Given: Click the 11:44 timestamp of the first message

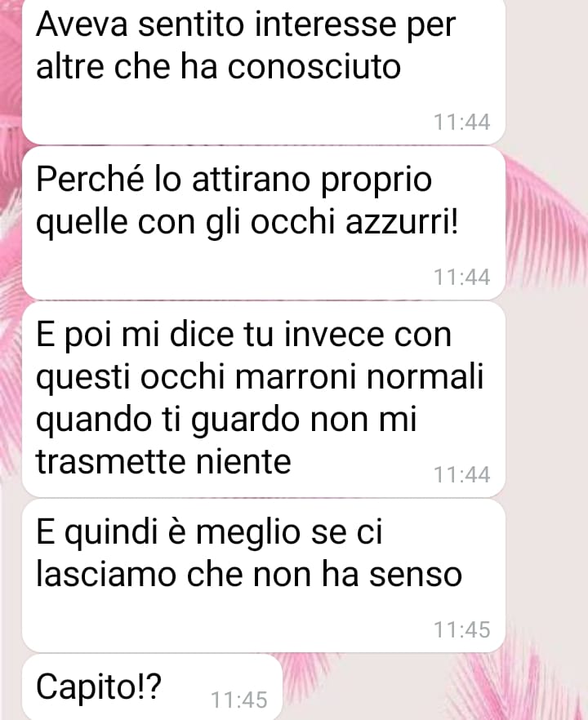Looking at the screenshot, I should (461, 122).
